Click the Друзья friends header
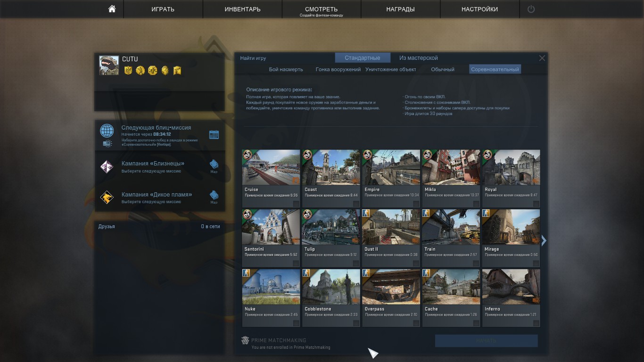The image size is (644, 362). point(107,226)
